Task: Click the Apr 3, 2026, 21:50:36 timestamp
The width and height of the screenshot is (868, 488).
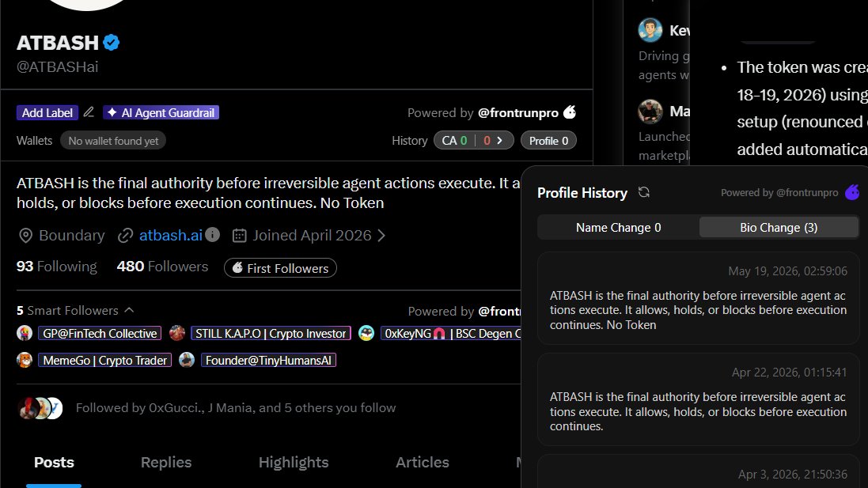Action: point(793,475)
